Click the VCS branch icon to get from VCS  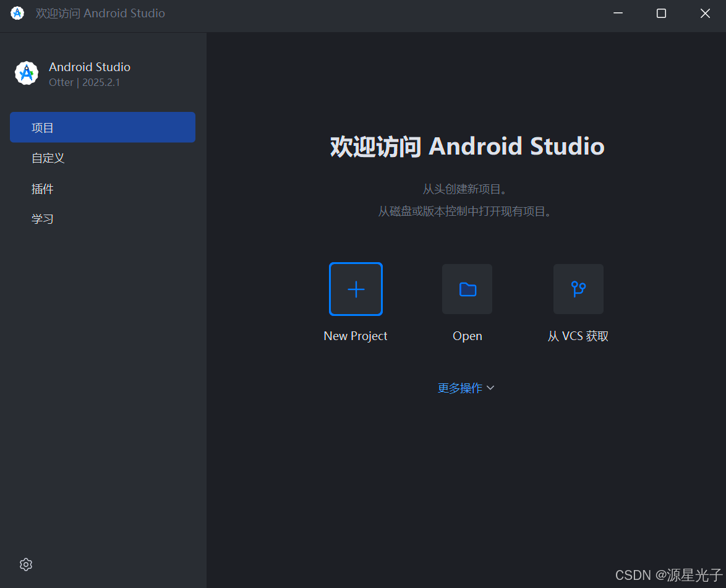pyautogui.click(x=578, y=289)
